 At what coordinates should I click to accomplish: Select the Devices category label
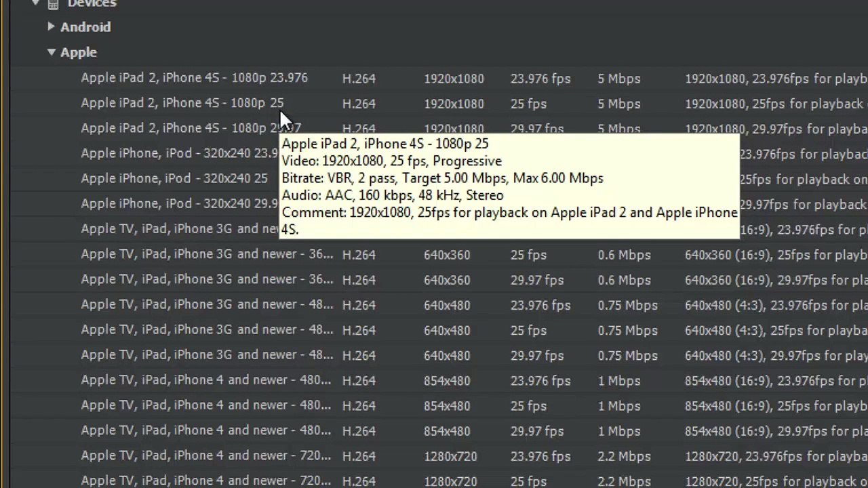point(92,4)
